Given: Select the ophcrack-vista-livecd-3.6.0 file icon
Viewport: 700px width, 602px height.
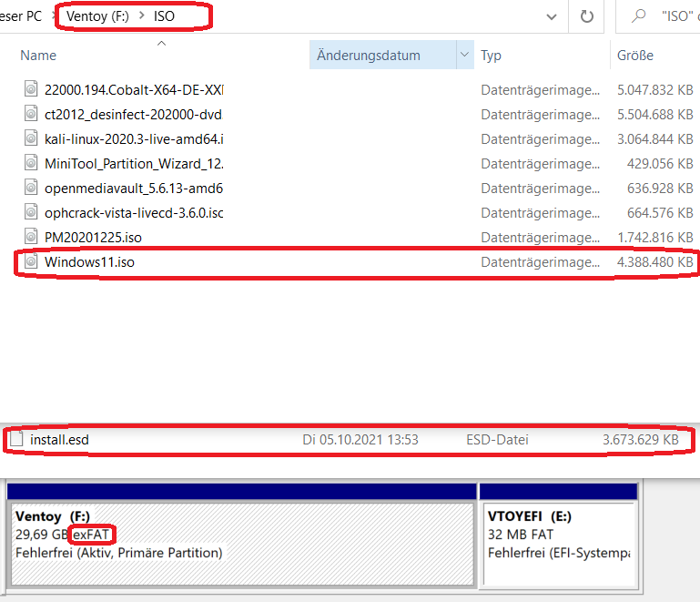Looking at the screenshot, I should click(30, 211).
